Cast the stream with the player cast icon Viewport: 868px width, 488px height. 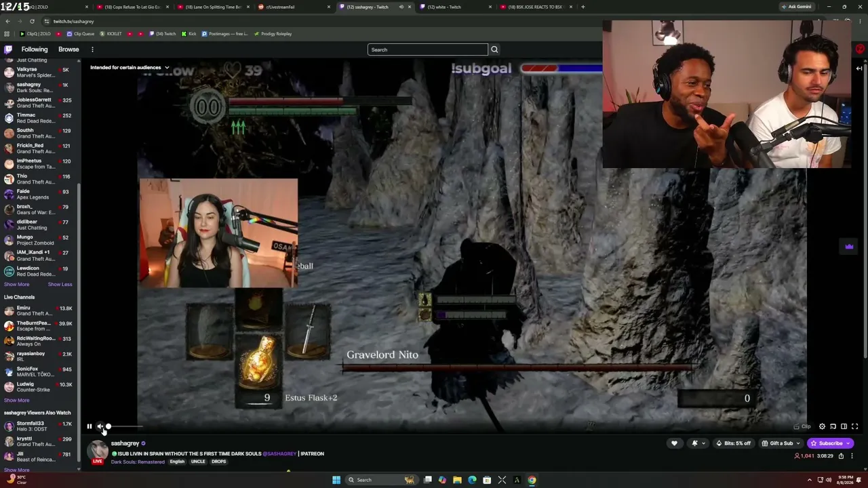833,426
